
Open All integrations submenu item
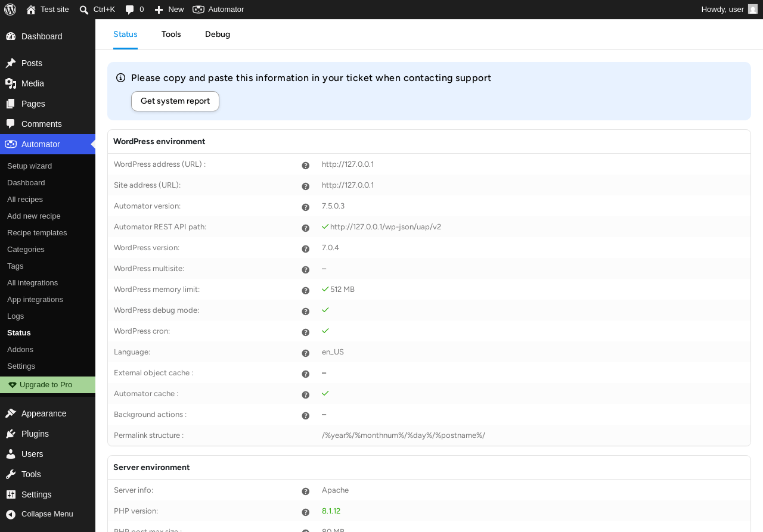coord(48,282)
